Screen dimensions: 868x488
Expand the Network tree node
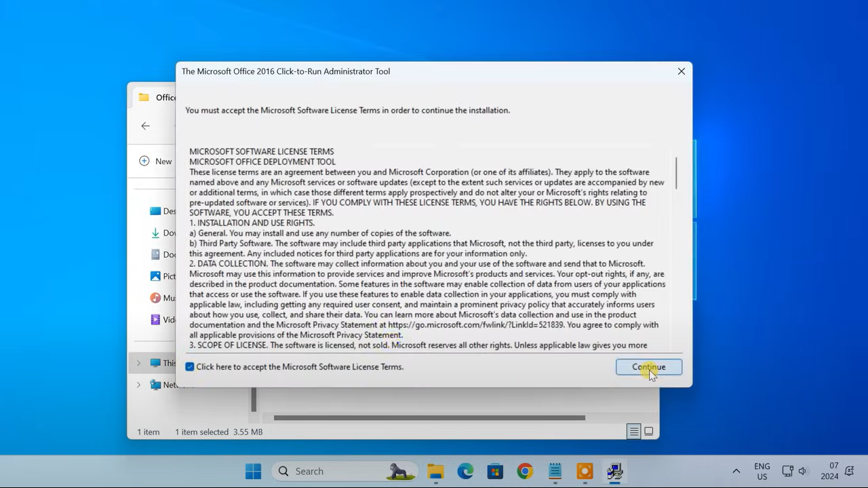point(138,385)
